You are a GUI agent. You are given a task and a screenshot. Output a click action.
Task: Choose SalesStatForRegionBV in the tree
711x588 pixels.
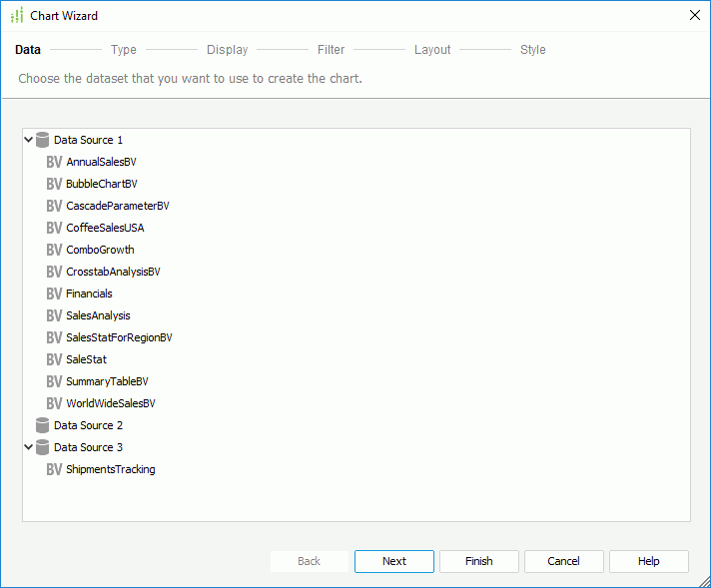pos(119,337)
